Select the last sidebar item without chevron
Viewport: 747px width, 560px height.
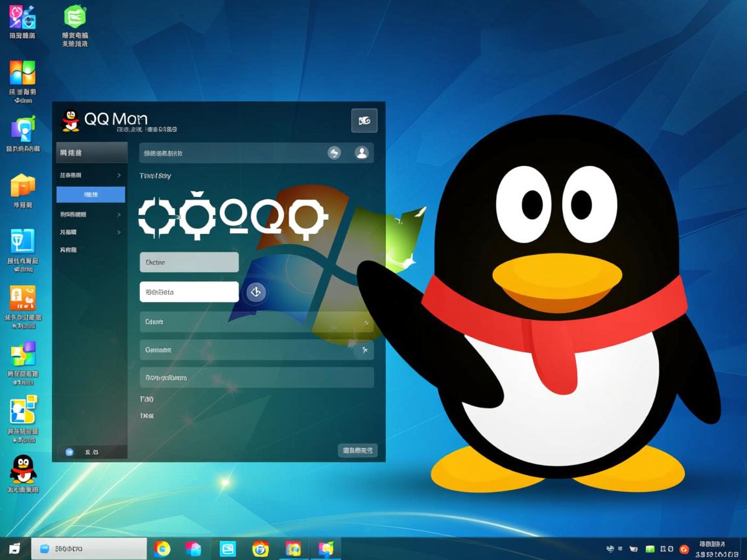pos(69,250)
